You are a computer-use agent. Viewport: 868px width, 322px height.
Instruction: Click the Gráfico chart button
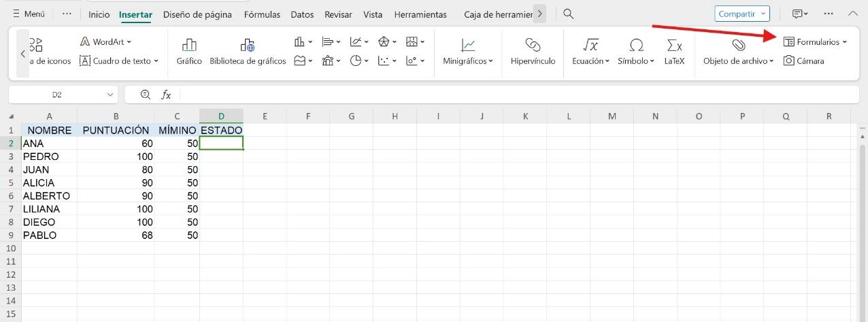coord(189,52)
